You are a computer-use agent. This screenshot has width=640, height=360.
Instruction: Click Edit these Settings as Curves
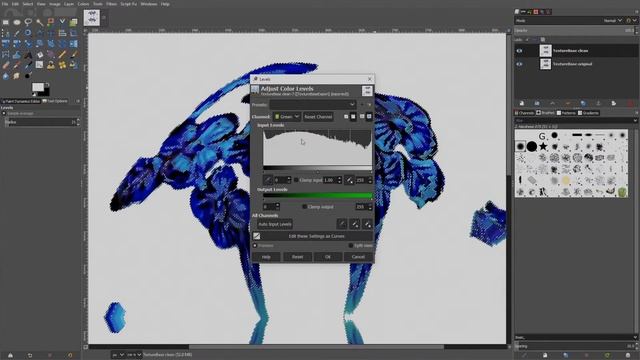313,236
